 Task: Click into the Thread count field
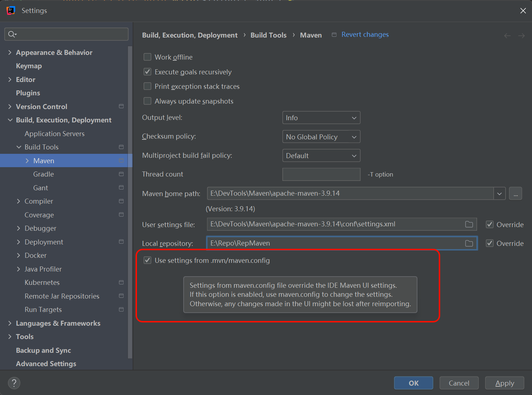pyautogui.click(x=321, y=174)
